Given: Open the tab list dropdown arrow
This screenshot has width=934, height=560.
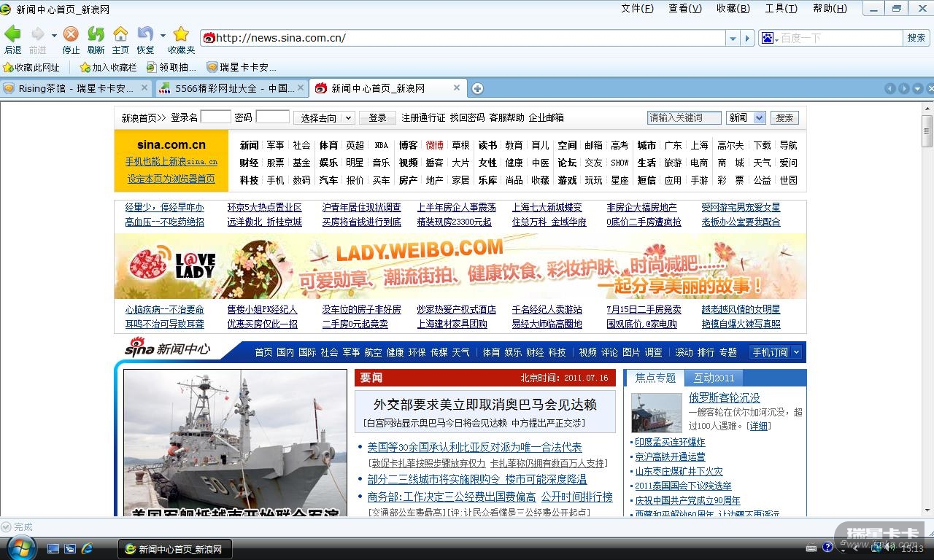Looking at the screenshot, I should (917, 89).
